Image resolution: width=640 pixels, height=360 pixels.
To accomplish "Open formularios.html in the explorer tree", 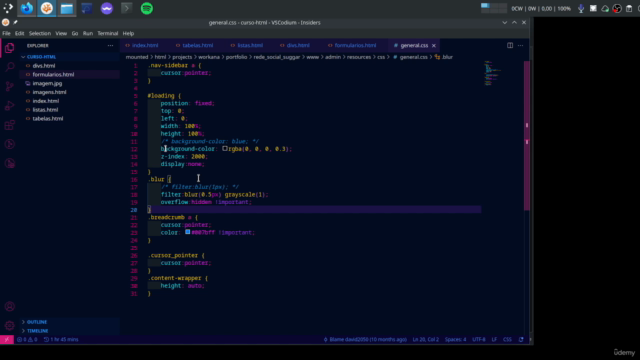I will tap(53, 75).
